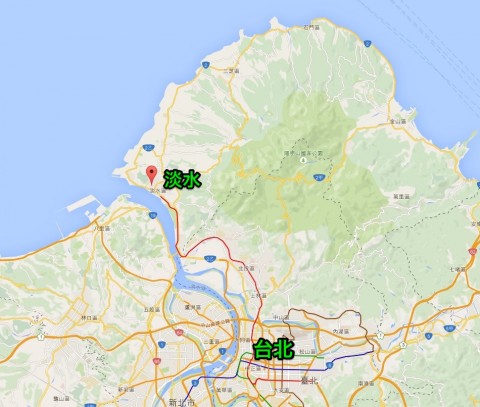Viewport: 480px width, 407px height.
Task: Click the 萬里區 district label
Action: [401, 197]
